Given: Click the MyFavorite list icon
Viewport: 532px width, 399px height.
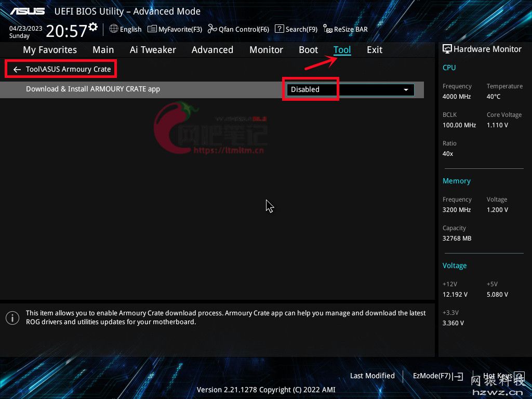Looking at the screenshot, I should coord(152,29).
